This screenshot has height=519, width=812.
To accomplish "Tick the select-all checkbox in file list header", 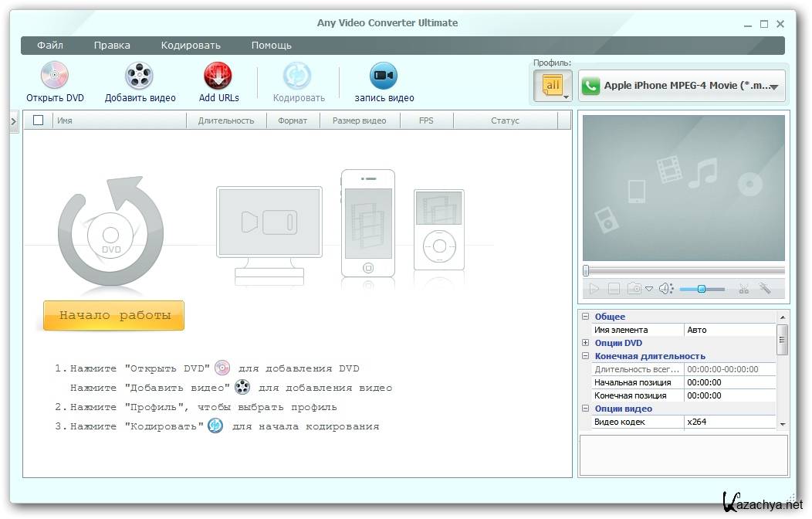I will pyautogui.click(x=39, y=120).
